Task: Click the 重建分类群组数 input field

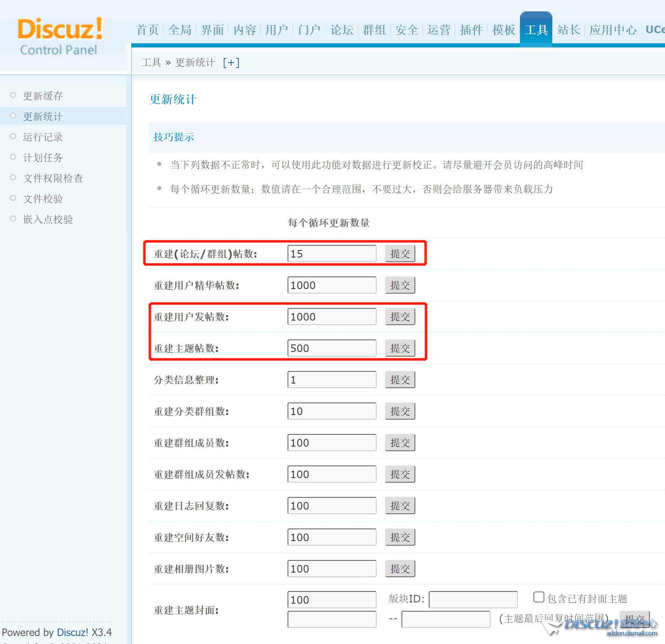Action: point(332,411)
